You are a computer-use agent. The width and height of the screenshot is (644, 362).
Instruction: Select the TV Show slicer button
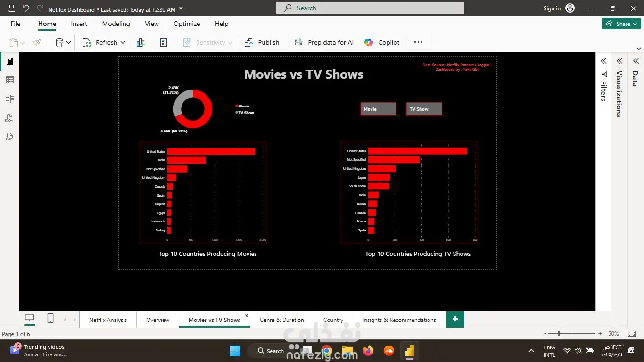[423, 109]
